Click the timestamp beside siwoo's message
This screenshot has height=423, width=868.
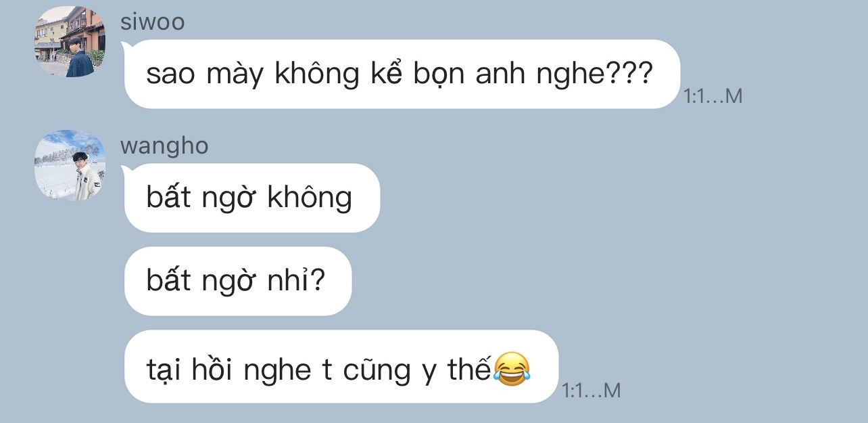[x=713, y=97]
